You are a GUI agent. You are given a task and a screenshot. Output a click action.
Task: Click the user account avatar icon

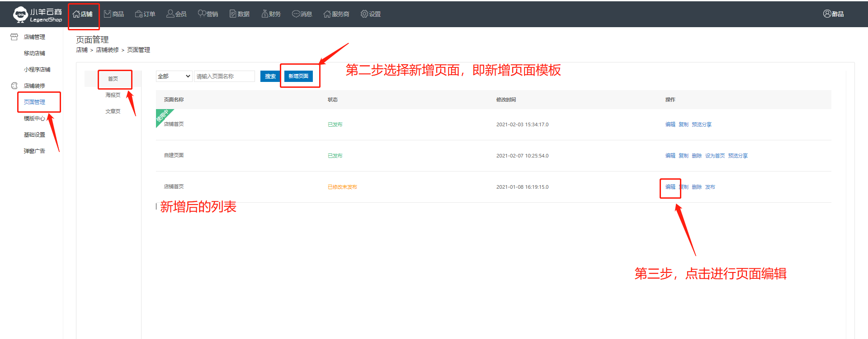pos(827,14)
